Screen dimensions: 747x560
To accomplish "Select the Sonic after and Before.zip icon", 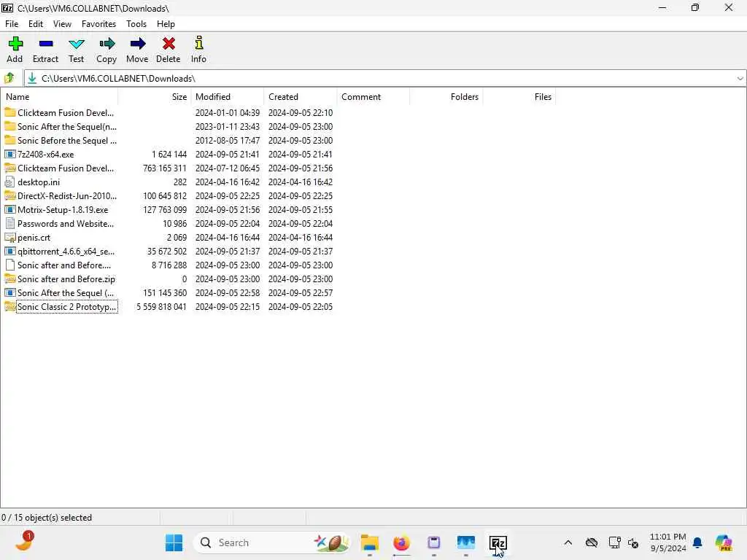I will point(10,279).
